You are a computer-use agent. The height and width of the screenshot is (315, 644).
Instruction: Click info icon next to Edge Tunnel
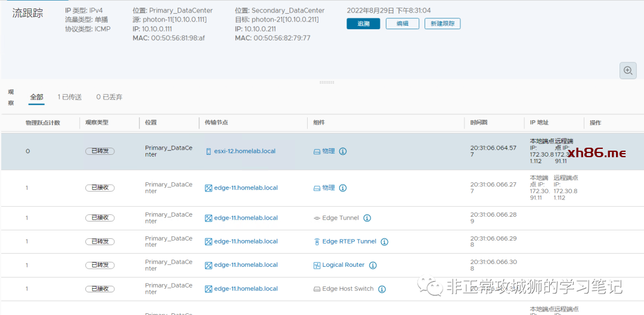tap(367, 218)
